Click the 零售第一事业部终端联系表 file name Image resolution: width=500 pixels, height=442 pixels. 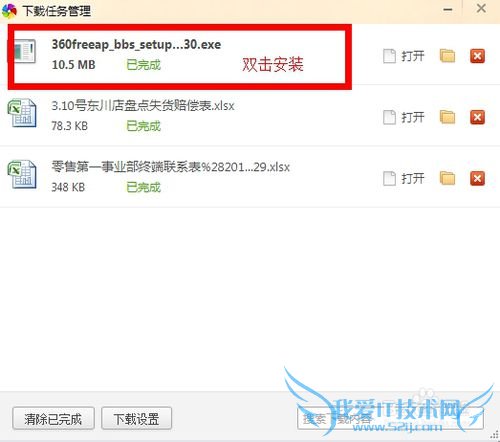coord(170,167)
